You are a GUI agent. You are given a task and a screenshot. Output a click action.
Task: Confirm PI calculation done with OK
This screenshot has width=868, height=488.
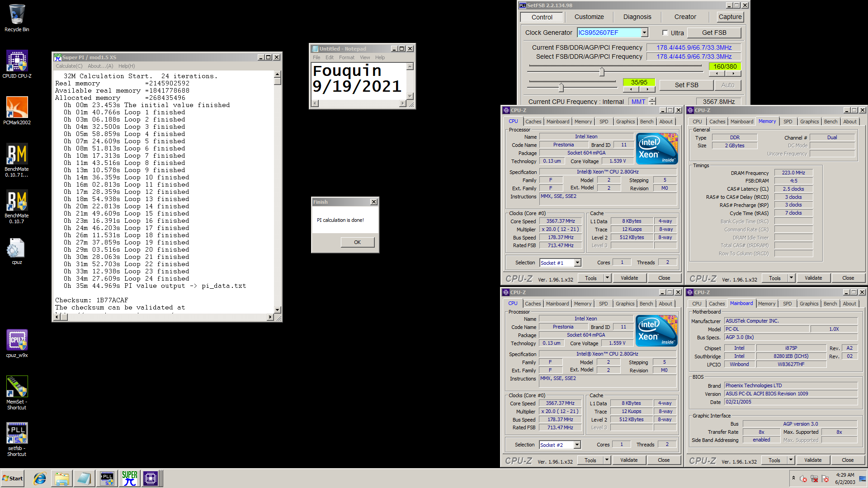click(x=358, y=242)
